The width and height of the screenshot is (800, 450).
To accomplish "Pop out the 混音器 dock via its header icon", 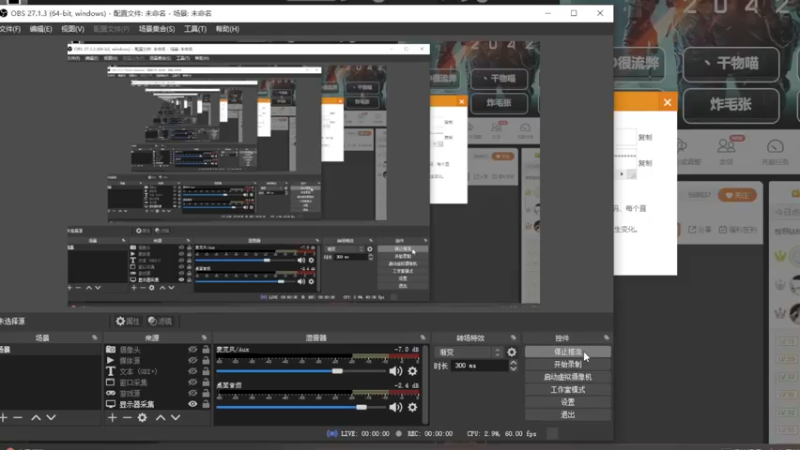I will point(422,338).
